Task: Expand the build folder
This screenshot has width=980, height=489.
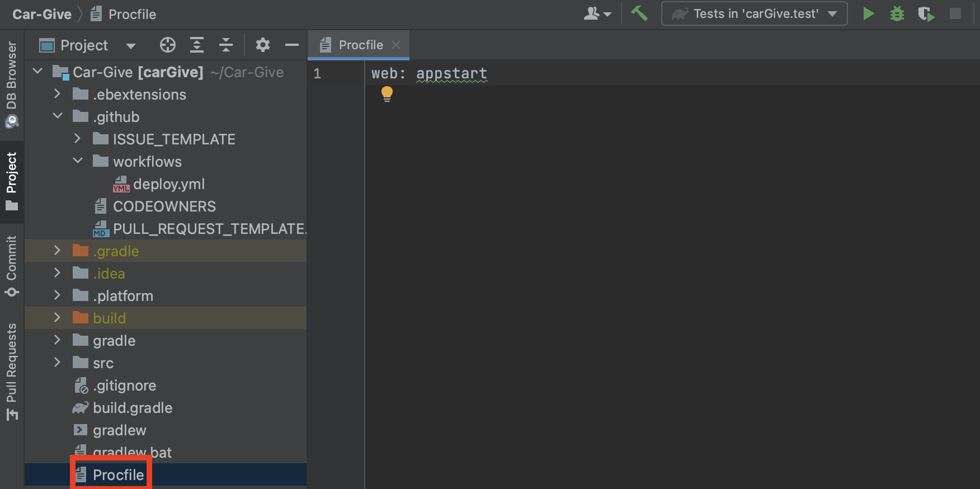Action: pyautogui.click(x=57, y=318)
